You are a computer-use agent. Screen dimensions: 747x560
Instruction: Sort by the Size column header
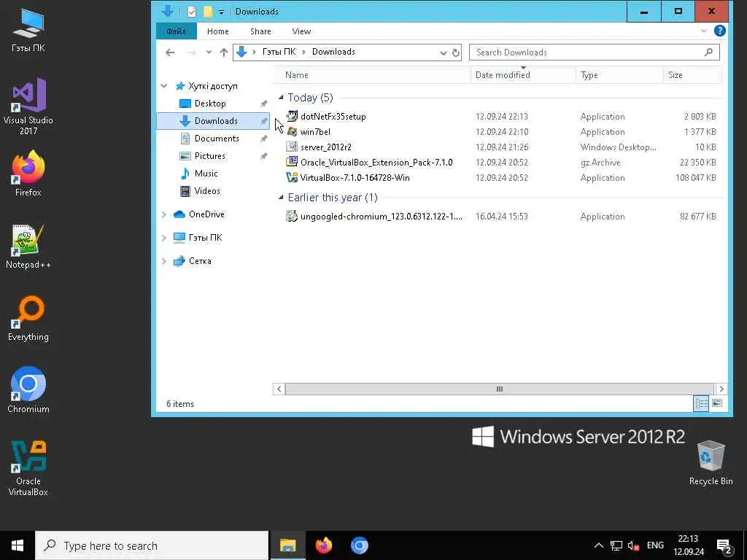point(692,75)
